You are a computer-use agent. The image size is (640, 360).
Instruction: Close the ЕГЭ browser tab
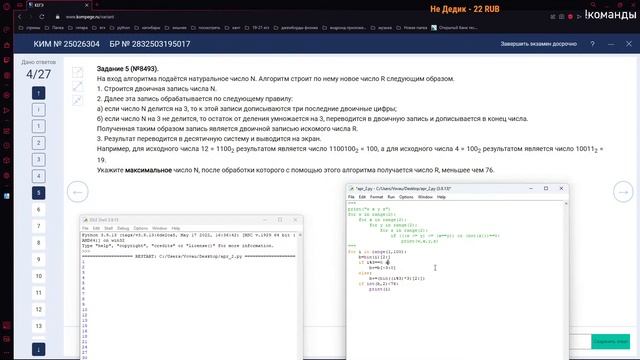[x=87, y=5]
